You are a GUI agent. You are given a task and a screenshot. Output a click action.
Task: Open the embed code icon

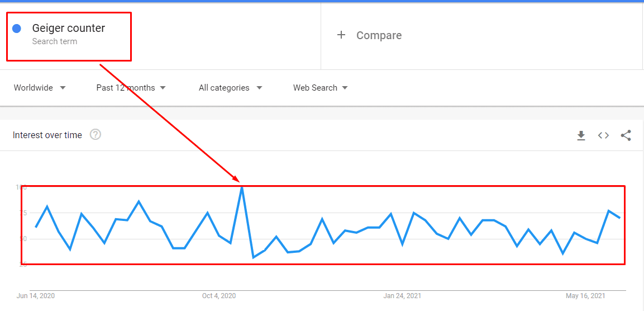[x=603, y=135]
